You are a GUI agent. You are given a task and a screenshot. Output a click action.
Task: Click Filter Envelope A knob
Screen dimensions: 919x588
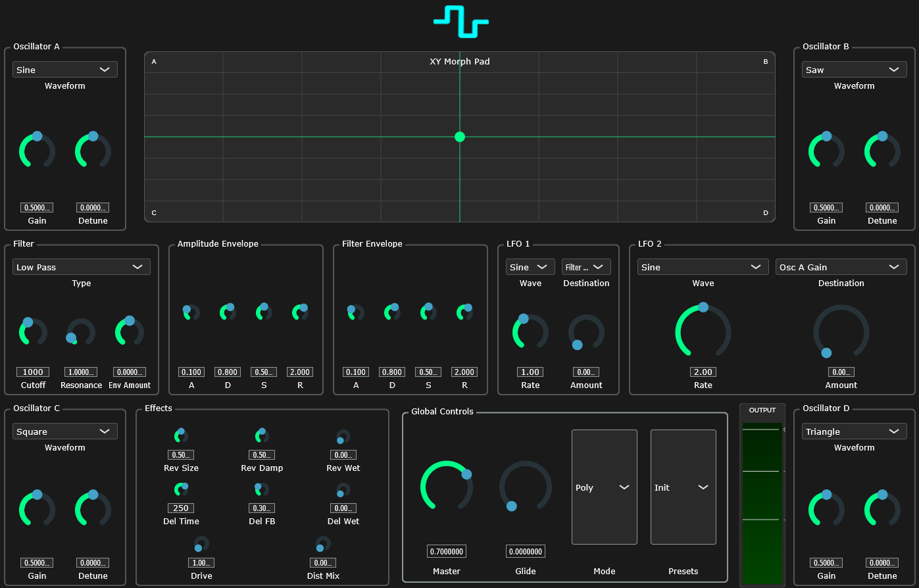356,312
